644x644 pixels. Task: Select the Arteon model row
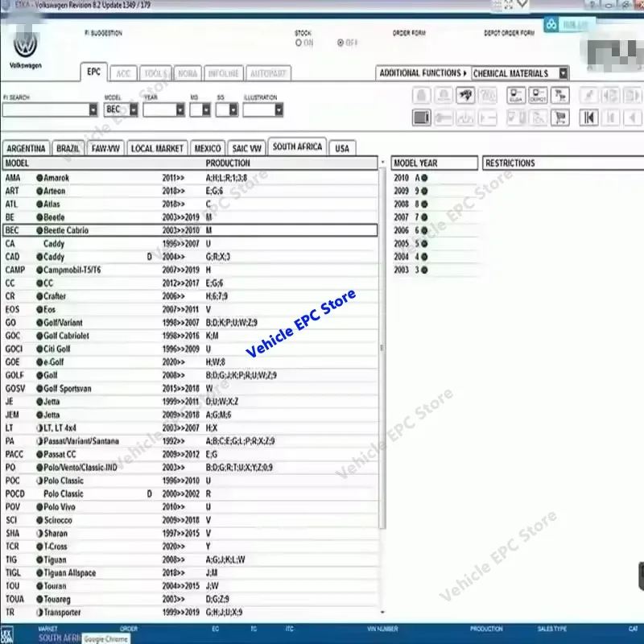pyautogui.click(x=190, y=191)
